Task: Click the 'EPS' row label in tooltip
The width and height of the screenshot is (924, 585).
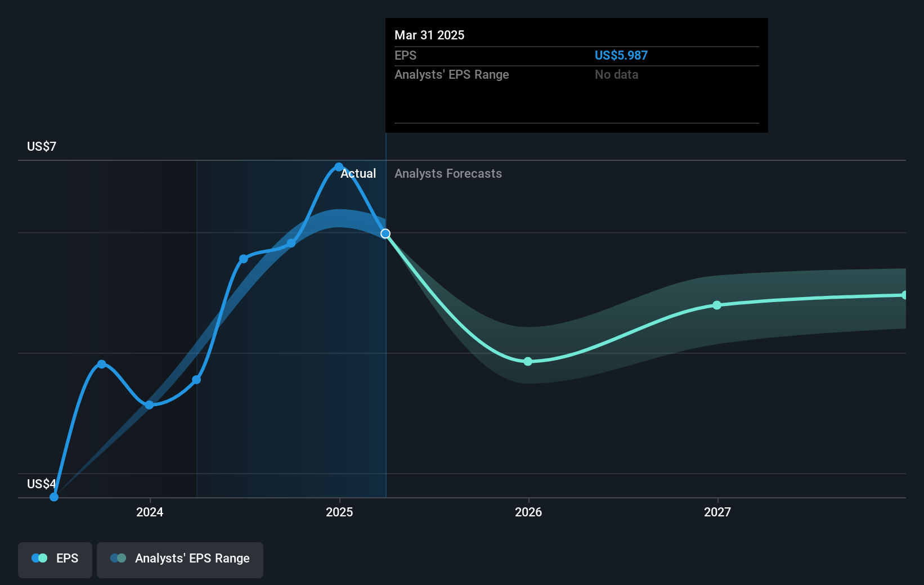Action: (406, 55)
